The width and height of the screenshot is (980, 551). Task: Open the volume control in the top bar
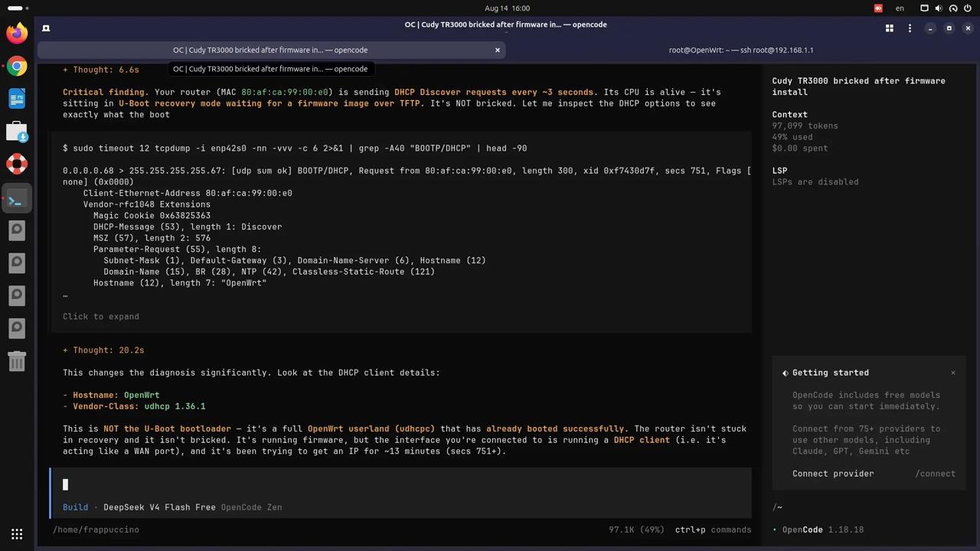(x=939, y=8)
